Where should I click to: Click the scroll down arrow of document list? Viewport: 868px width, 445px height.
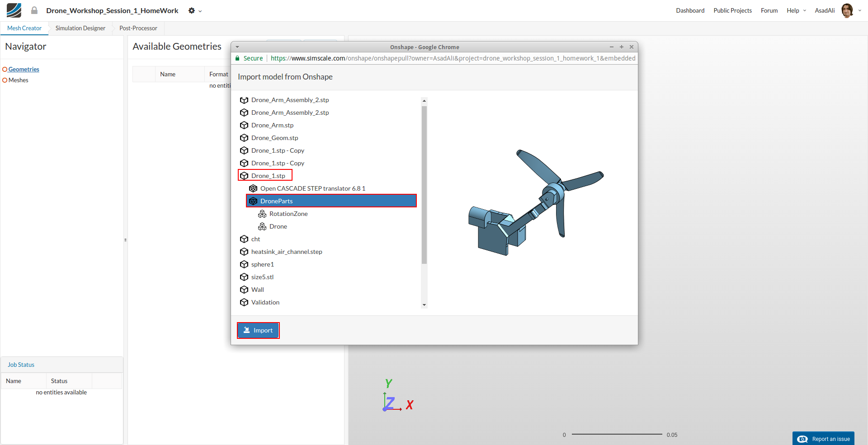click(x=424, y=305)
